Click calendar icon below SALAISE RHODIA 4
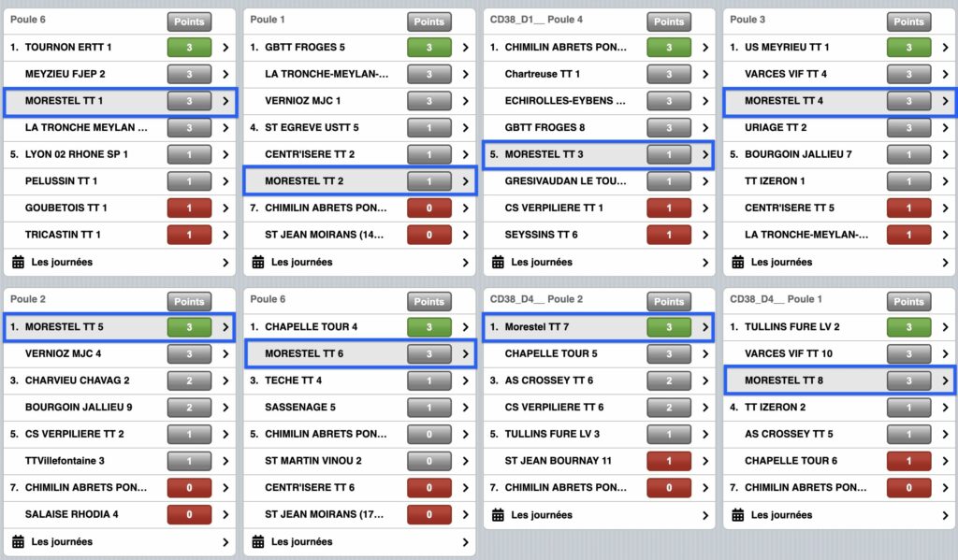The image size is (958, 560). click(19, 541)
